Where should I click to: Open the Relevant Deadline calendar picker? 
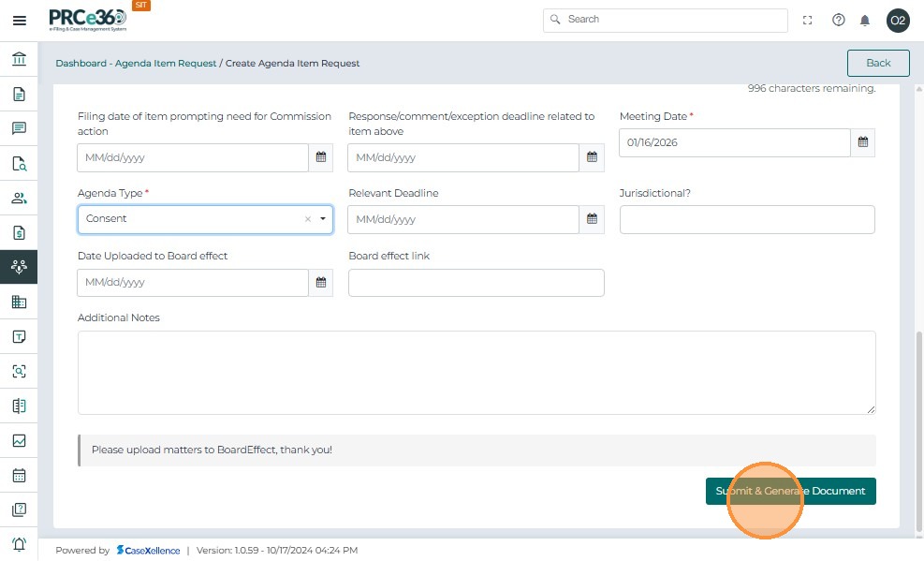(x=592, y=219)
